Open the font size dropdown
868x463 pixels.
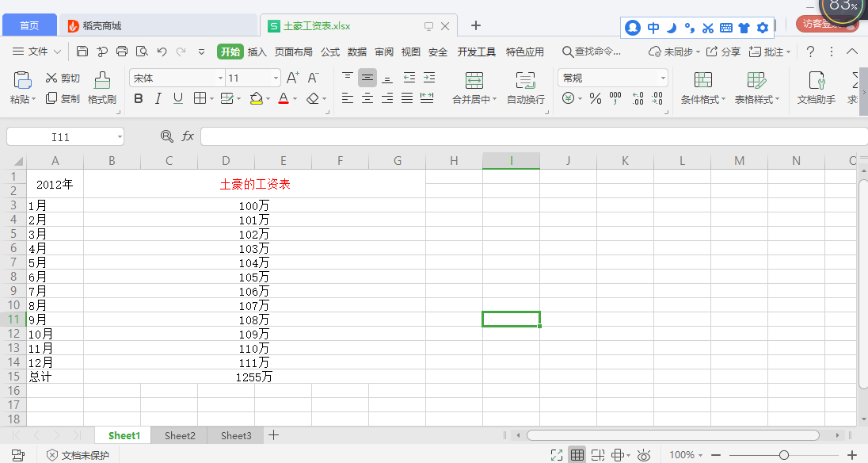click(276, 78)
